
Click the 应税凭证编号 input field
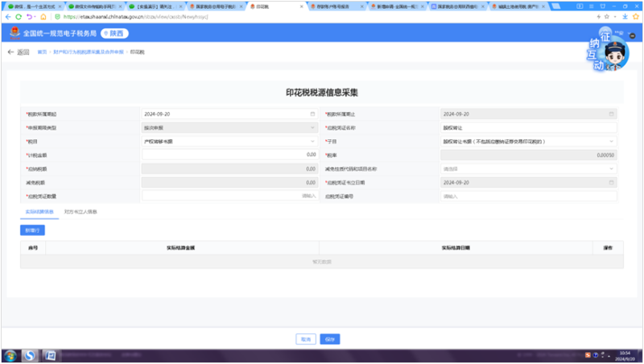528,196
